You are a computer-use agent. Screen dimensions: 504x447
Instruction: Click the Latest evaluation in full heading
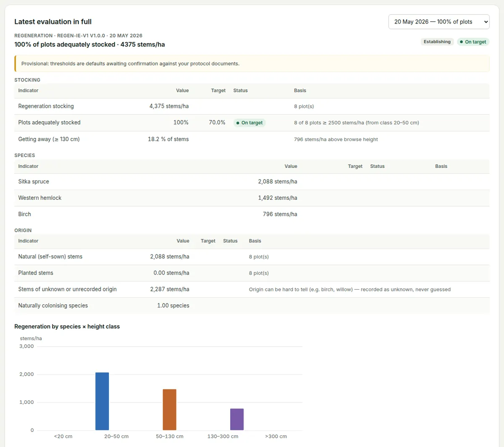pyautogui.click(x=53, y=22)
